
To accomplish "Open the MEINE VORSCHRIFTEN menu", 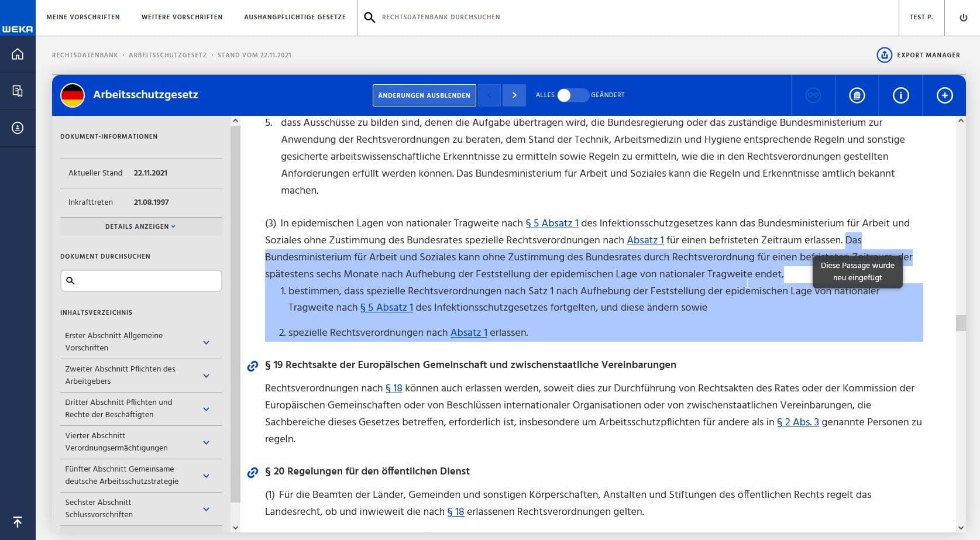I will click(x=83, y=17).
